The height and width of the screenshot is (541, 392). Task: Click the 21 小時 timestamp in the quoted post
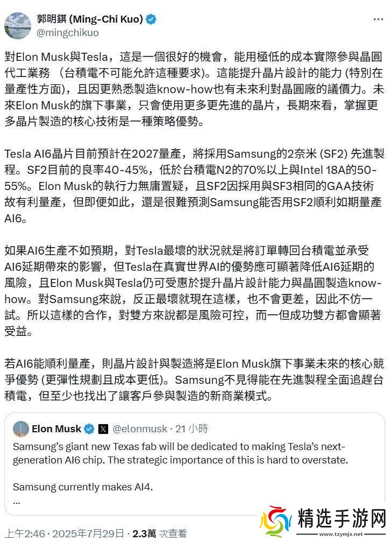[192, 429]
